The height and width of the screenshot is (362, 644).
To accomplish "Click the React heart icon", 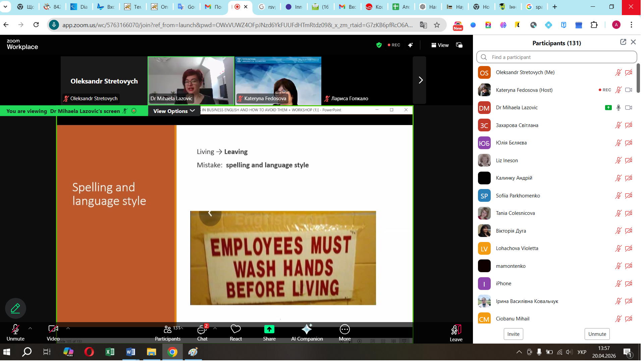I will tap(235, 329).
